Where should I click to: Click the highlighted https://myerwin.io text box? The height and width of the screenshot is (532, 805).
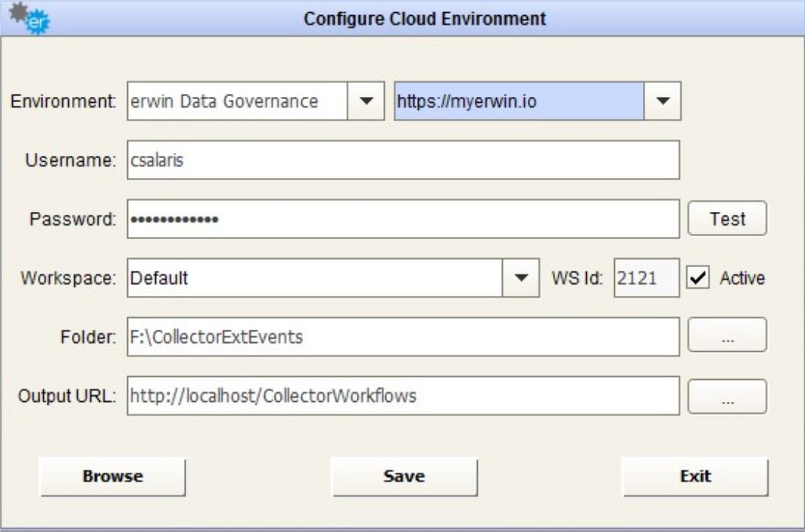tap(519, 101)
